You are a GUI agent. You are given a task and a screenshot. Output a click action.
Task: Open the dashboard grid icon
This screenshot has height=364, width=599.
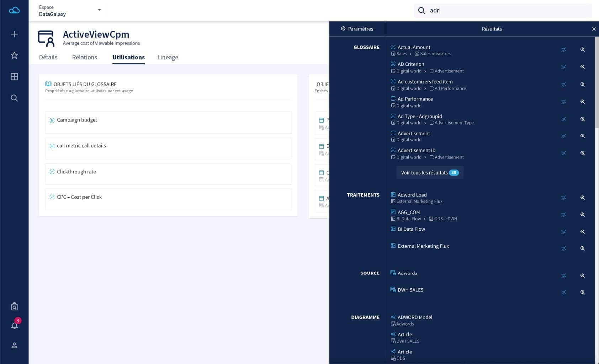click(14, 77)
